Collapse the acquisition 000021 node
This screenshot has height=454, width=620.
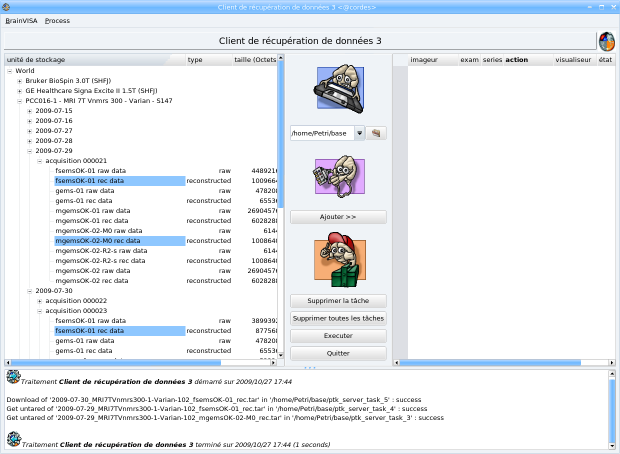(x=40, y=161)
